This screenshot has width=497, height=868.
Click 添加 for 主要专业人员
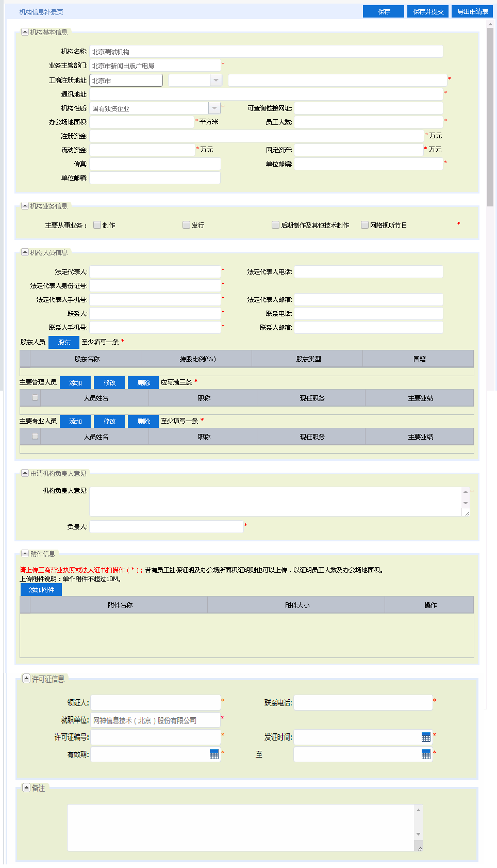tap(75, 421)
